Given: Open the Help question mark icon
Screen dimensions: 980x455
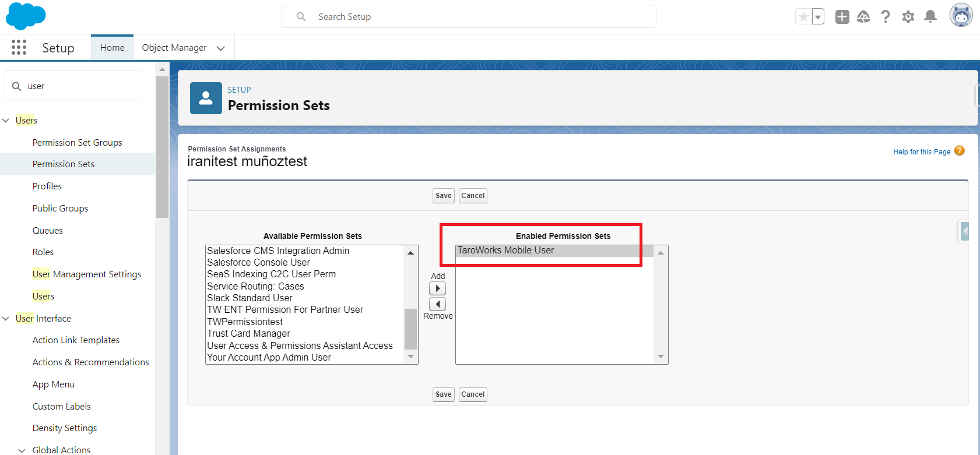Looking at the screenshot, I should coord(886,17).
